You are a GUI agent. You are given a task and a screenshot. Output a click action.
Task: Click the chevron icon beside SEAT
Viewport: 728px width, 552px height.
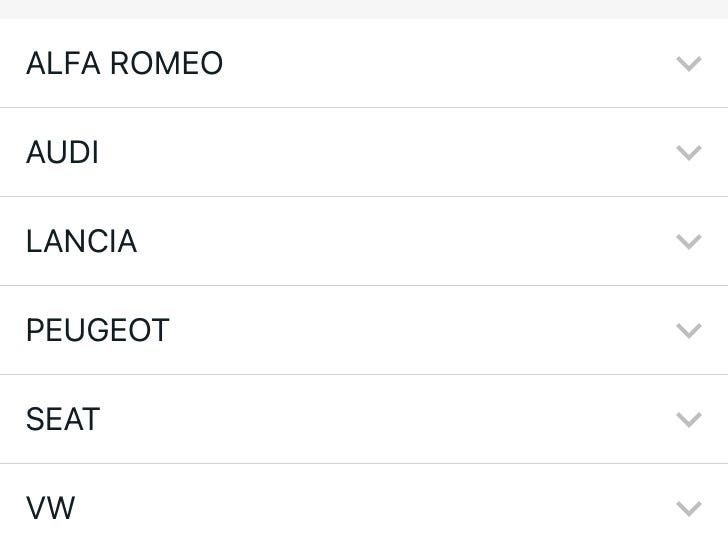click(688, 420)
